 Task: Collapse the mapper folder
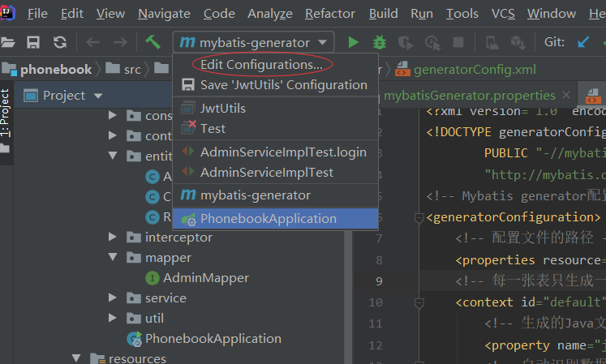pos(113,257)
